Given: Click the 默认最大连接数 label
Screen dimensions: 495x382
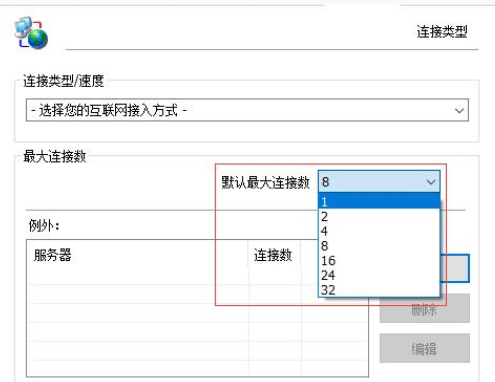Looking at the screenshot, I should [266, 182].
